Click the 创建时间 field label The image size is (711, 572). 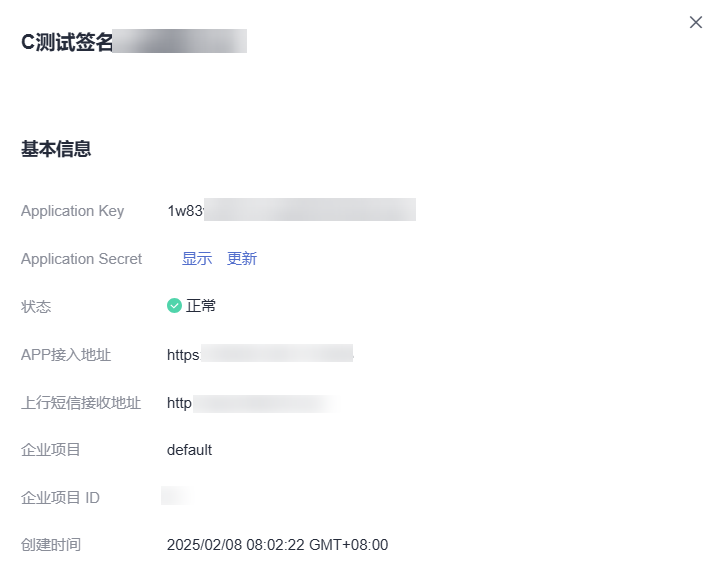pyautogui.click(x=51, y=545)
